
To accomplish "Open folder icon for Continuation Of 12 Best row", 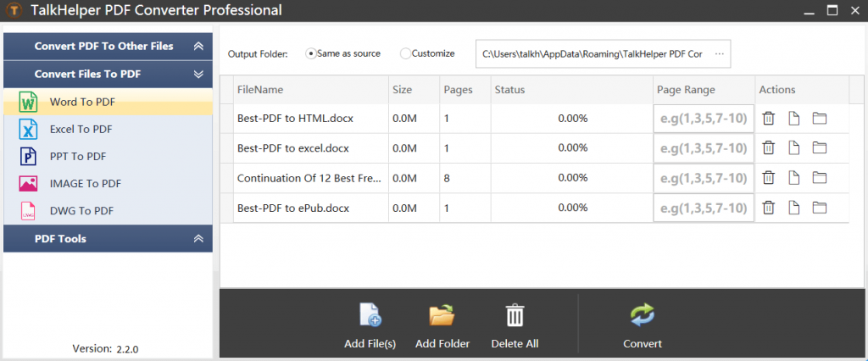I will coord(820,178).
